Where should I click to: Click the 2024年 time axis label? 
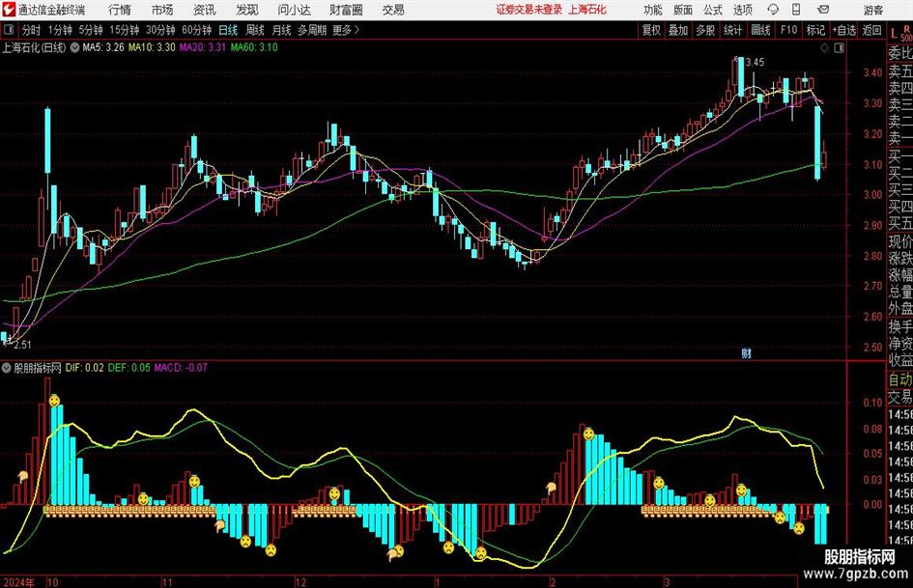tap(18, 582)
